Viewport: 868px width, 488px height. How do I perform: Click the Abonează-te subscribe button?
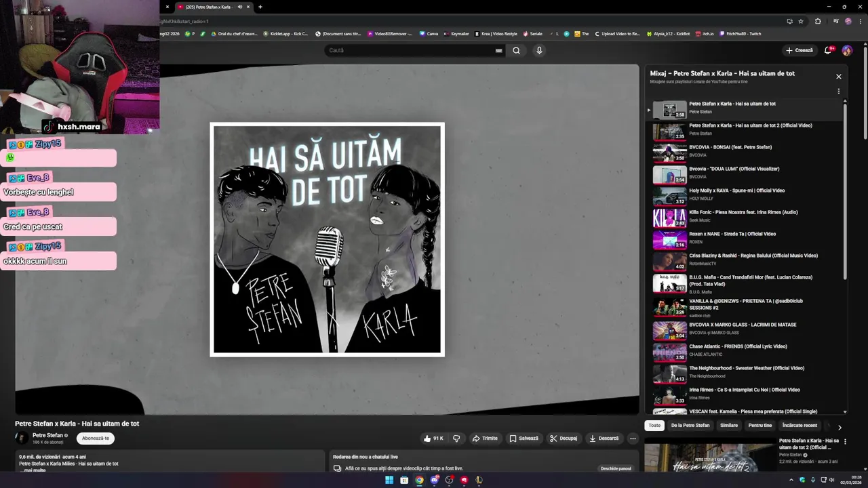pyautogui.click(x=96, y=439)
